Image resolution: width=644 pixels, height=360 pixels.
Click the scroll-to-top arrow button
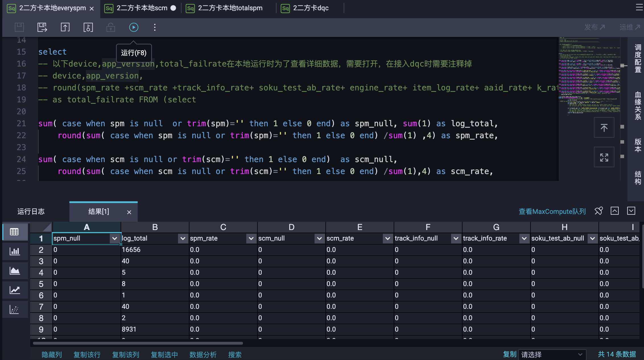tap(604, 128)
